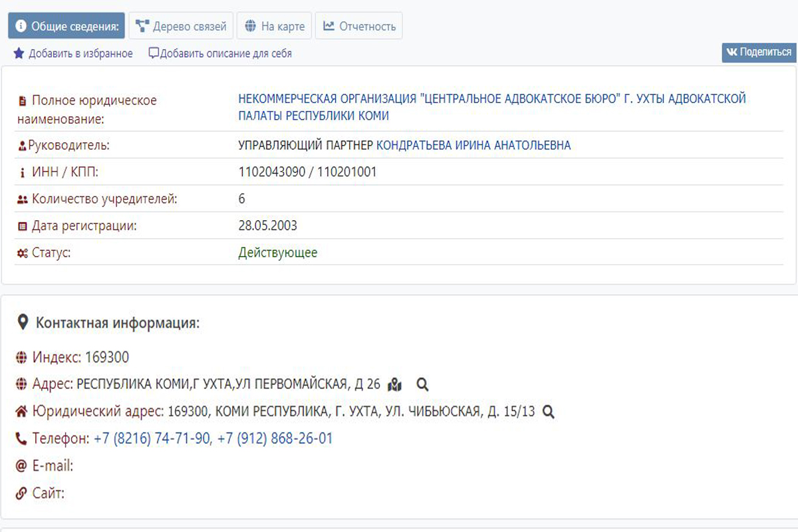Image resolution: width=798 pixels, height=532 pixels.
Task: Select the "Общие сведения" tab
Action: (66, 27)
